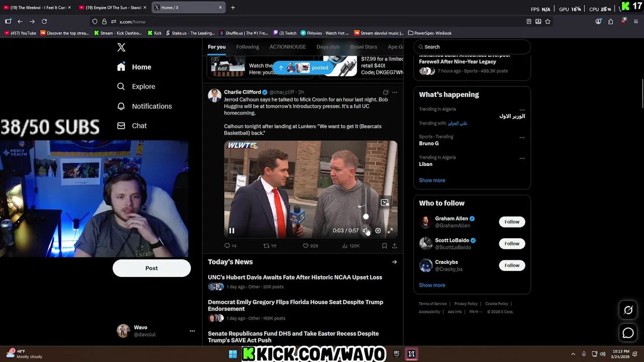The image size is (644, 362).
Task: Mute the video volume icon
Action: [x=366, y=231]
